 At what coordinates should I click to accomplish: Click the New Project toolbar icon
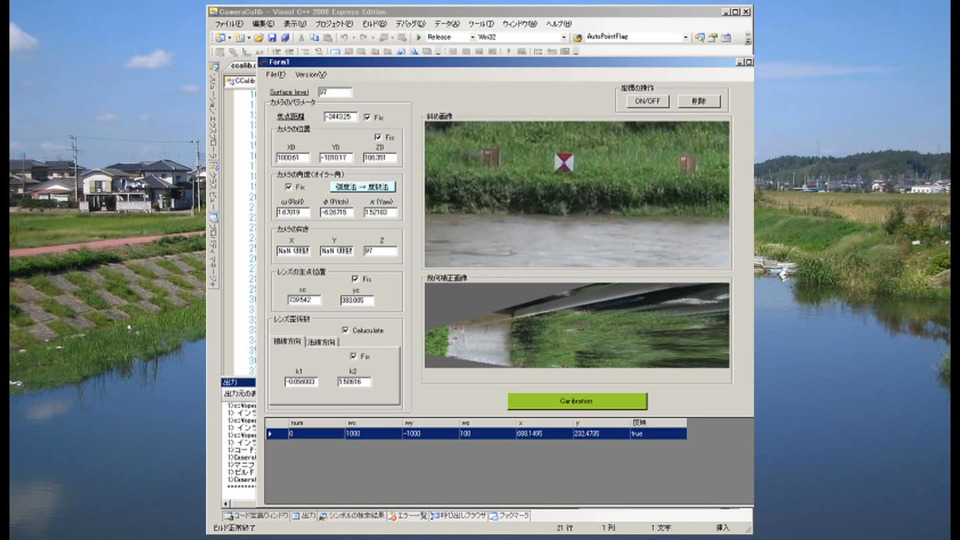220,37
